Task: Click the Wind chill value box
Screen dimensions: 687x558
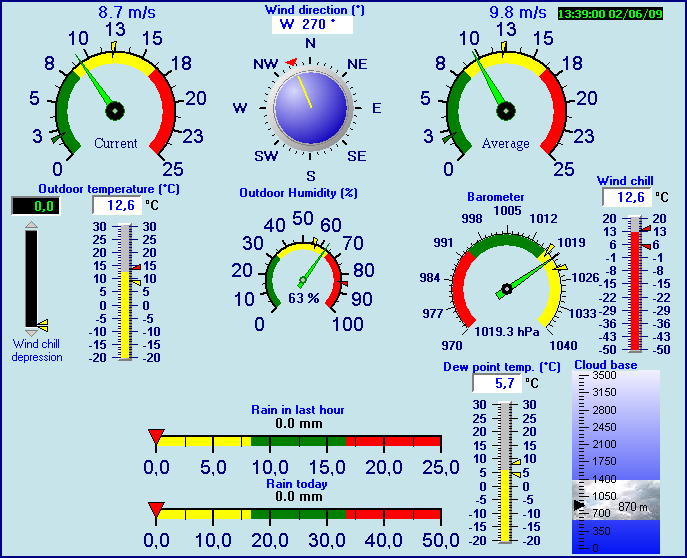Action: (626, 198)
